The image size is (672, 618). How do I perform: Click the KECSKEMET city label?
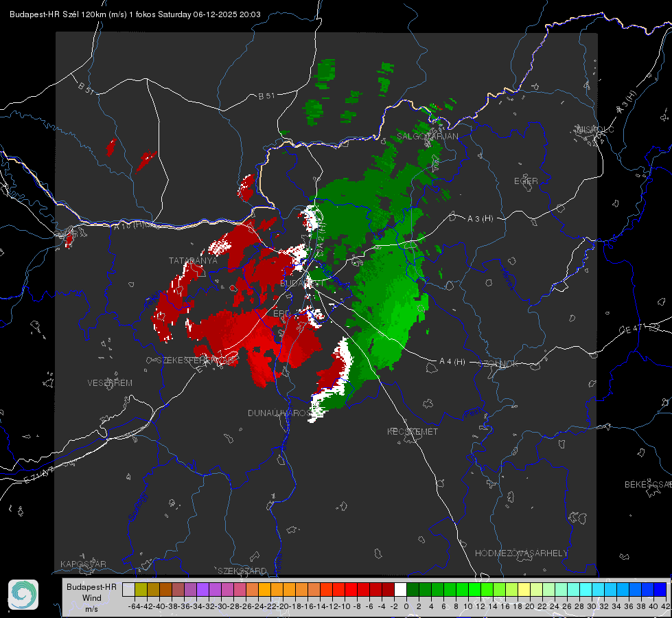pos(413,431)
